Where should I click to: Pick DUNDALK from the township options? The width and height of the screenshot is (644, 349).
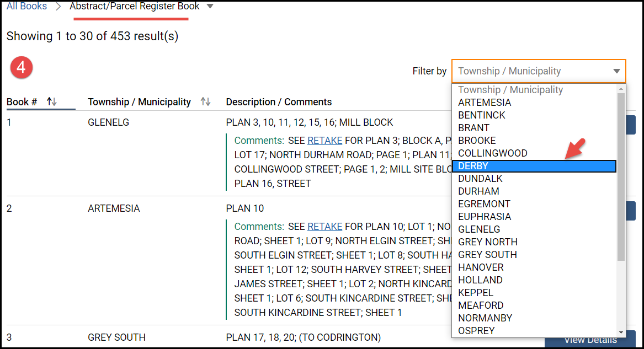[x=480, y=179]
